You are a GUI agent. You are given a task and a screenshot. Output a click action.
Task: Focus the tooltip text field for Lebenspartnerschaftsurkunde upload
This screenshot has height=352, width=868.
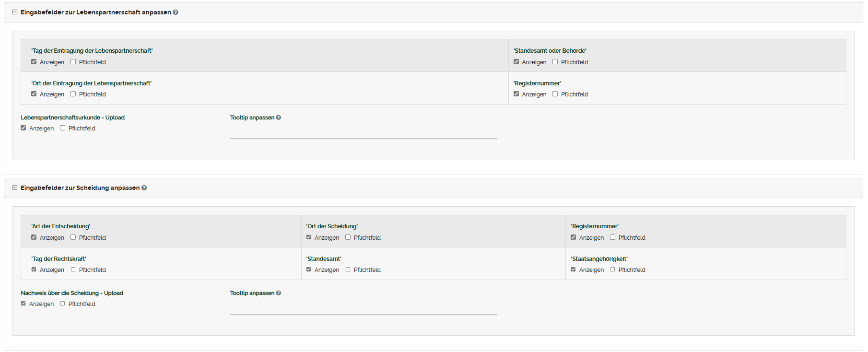click(x=363, y=132)
